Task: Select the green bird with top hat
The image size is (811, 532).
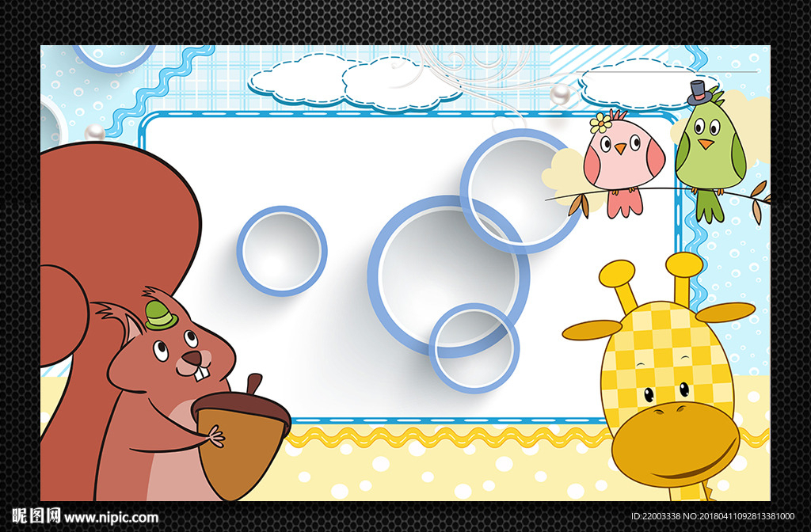Action: [x=710, y=151]
